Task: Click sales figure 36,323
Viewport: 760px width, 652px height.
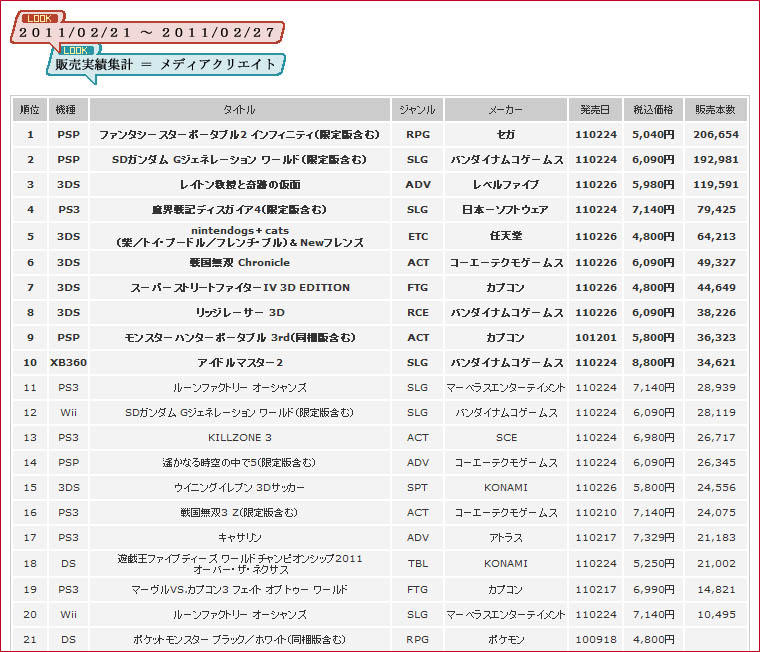Action: (x=716, y=337)
